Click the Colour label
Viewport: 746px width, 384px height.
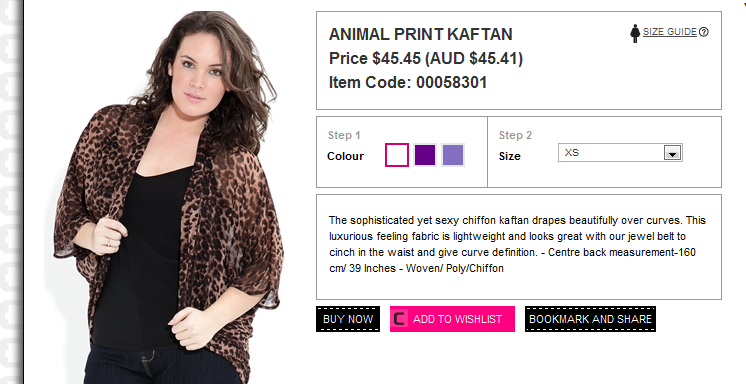pos(345,156)
